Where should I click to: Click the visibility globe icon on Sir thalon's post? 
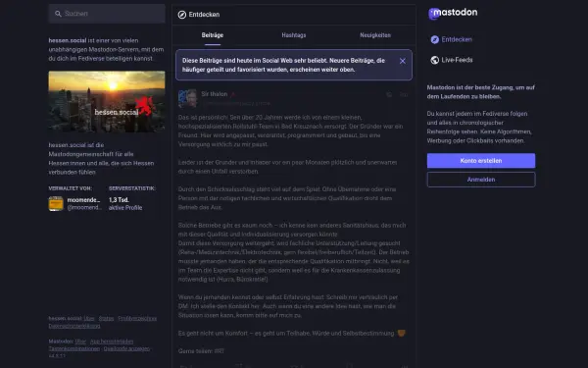389,94
